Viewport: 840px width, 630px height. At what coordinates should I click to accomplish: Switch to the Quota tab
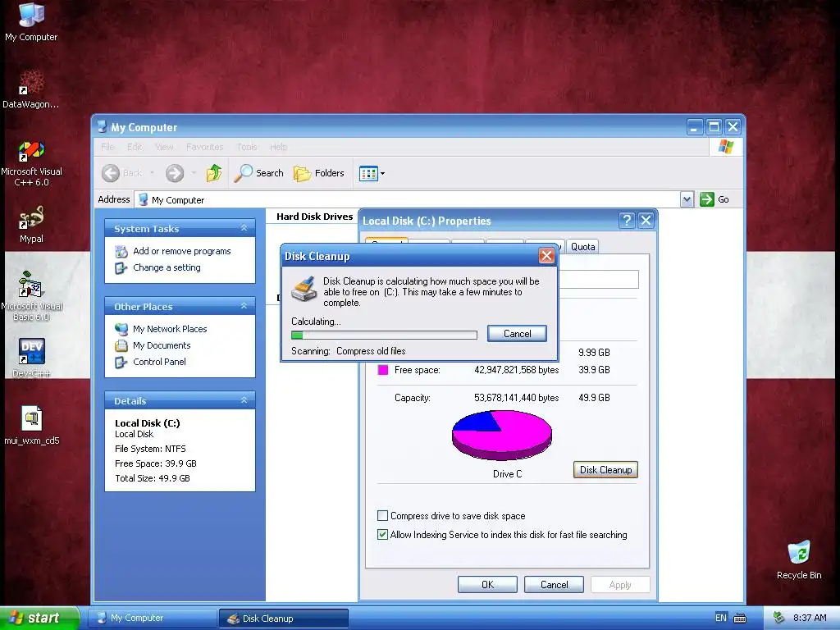point(582,246)
